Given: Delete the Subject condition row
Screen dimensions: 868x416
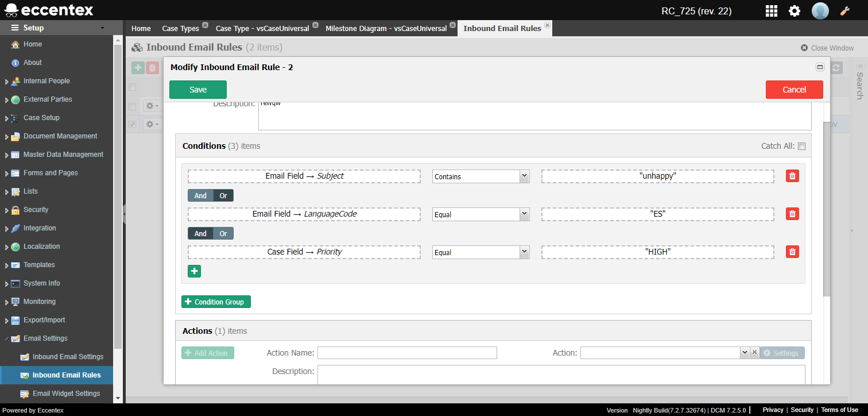Looking at the screenshot, I should click(x=792, y=176).
